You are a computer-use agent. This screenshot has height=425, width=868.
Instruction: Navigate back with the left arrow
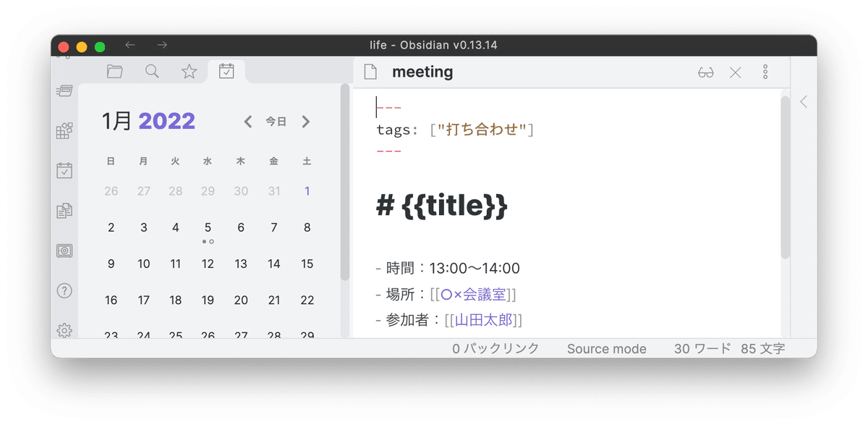click(130, 45)
